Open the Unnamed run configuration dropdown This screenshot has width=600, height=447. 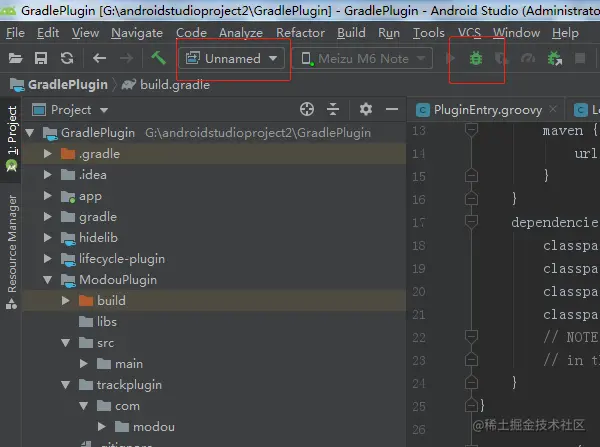[x=232, y=58]
